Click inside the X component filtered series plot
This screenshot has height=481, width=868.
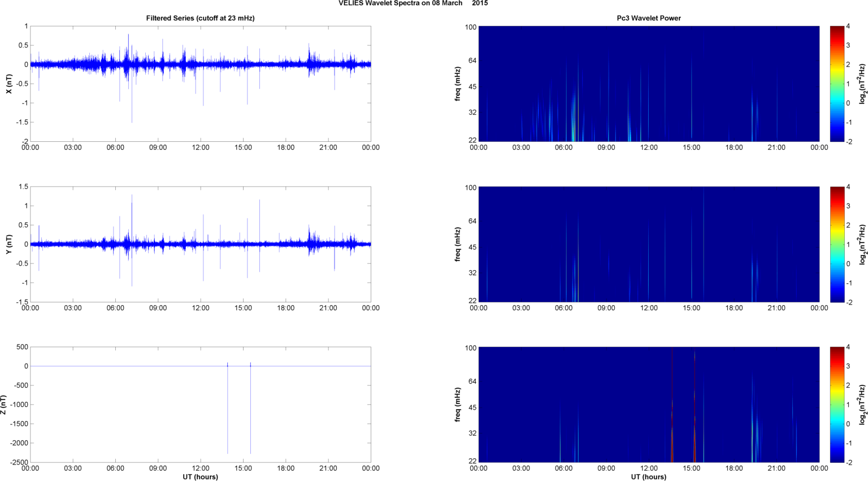[x=201, y=84]
